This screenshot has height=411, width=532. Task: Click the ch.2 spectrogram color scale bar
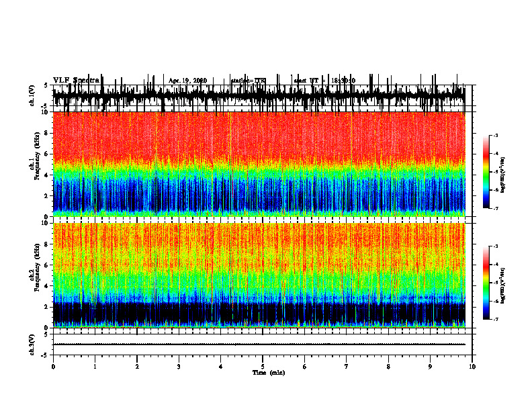pos(486,283)
